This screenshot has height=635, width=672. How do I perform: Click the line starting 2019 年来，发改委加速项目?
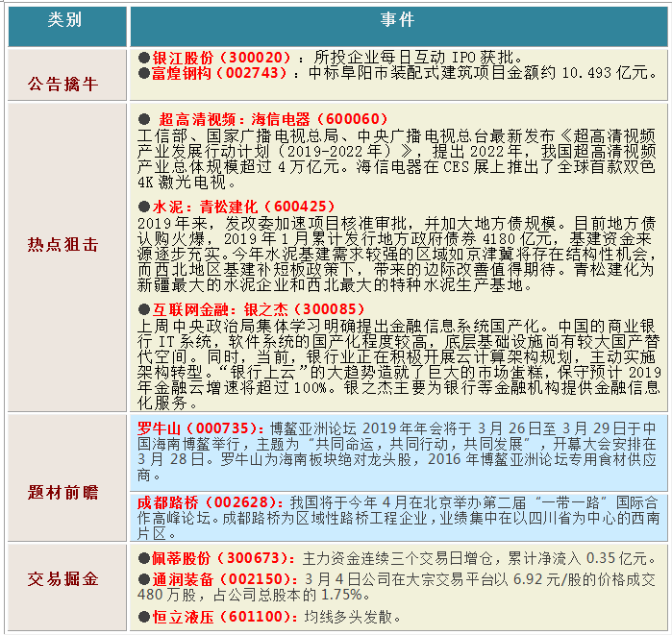click(x=396, y=224)
